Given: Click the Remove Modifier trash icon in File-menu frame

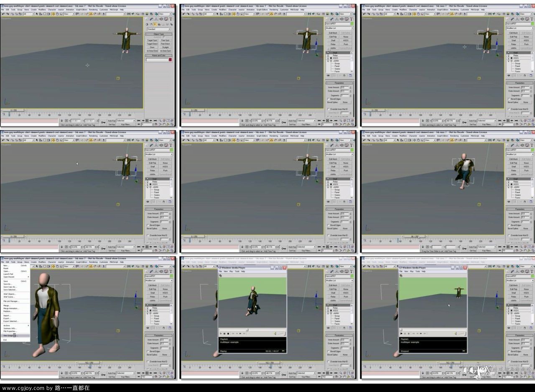Looking at the screenshot, I should pos(163,328).
